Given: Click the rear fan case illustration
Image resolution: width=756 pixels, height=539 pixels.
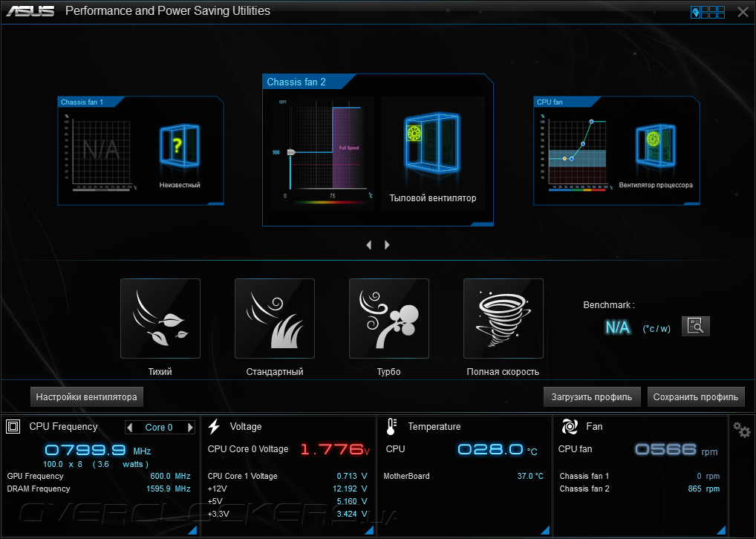Looking at the screenshot, I should 432,143.
